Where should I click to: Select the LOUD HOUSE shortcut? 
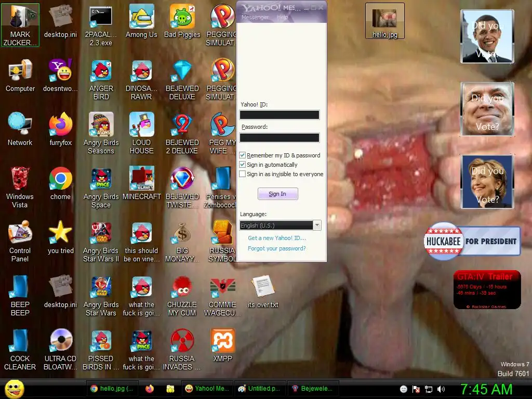tap(141, 134)
